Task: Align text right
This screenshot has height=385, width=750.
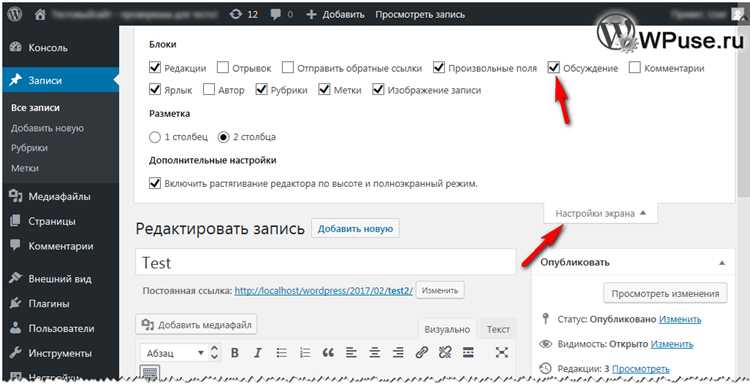Action: 398,353
